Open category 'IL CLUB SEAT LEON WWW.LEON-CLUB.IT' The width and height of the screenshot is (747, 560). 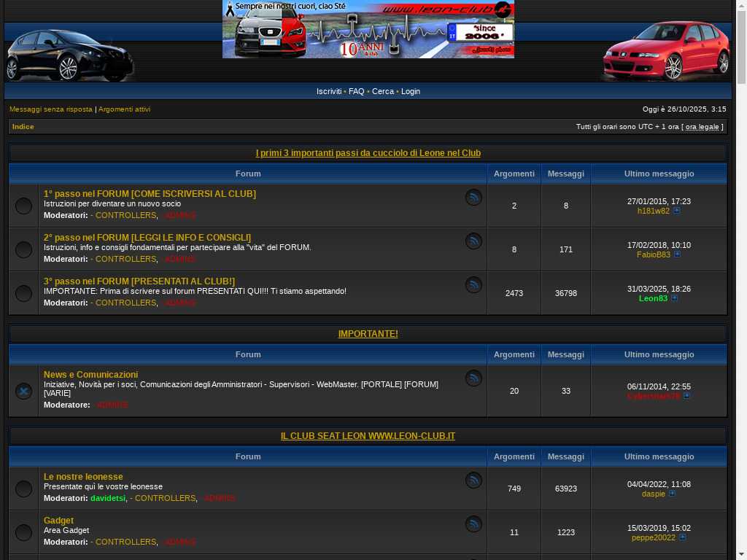[368, 436]
